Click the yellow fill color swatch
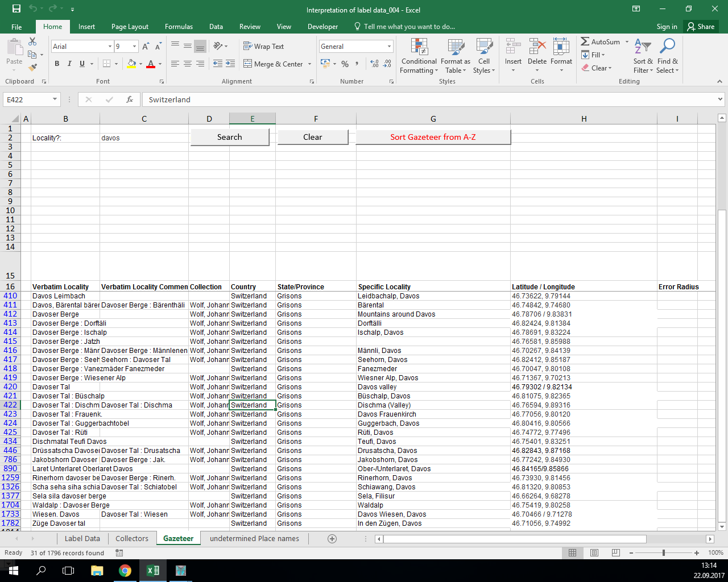The image size is (728, 582). pos(131,64)
